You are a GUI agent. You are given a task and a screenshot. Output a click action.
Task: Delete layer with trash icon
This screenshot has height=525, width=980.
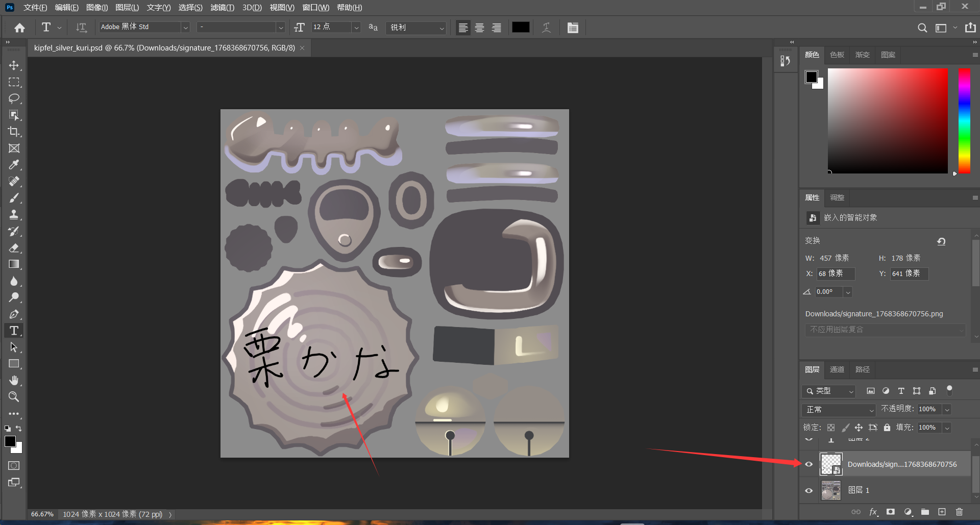(x=959, y=512)
